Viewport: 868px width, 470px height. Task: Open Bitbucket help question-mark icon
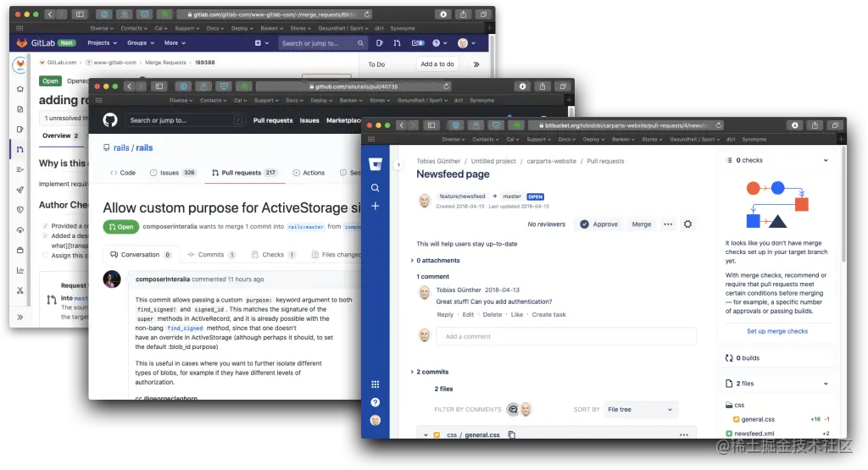click(376, 402)
